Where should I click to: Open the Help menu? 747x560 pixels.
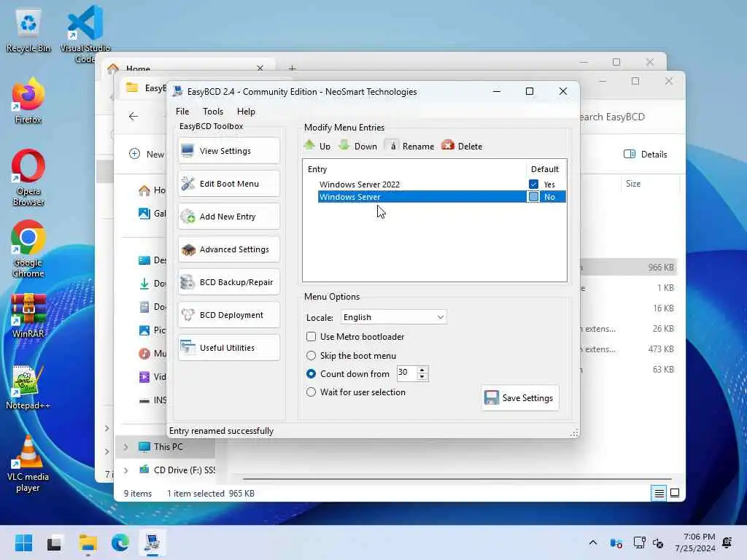246,112
